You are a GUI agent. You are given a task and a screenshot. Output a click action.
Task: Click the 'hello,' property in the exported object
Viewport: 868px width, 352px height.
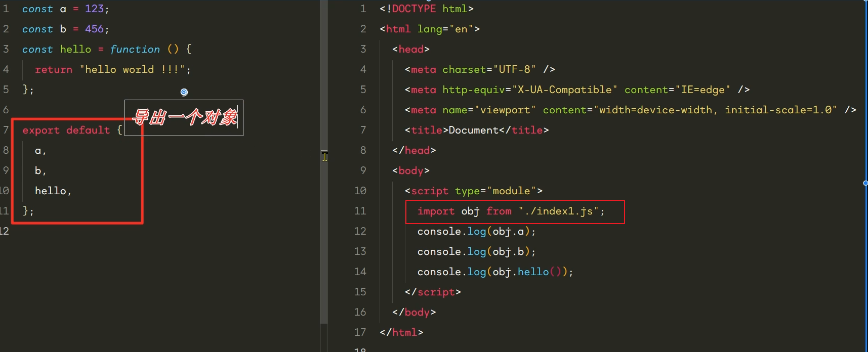(x=53, y=191)
